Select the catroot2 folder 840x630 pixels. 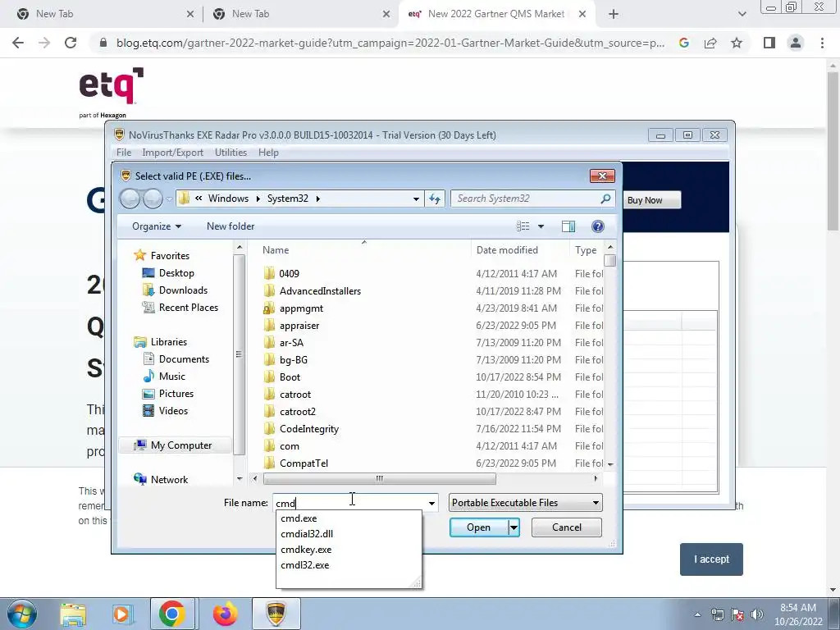click(x=297, y=412)
